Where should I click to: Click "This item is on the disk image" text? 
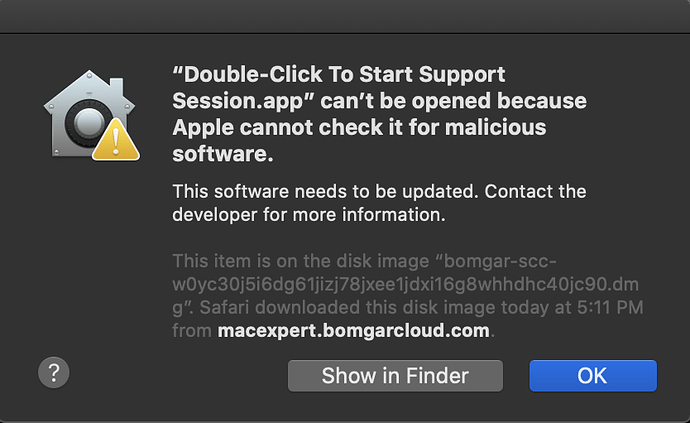(301, 261)
